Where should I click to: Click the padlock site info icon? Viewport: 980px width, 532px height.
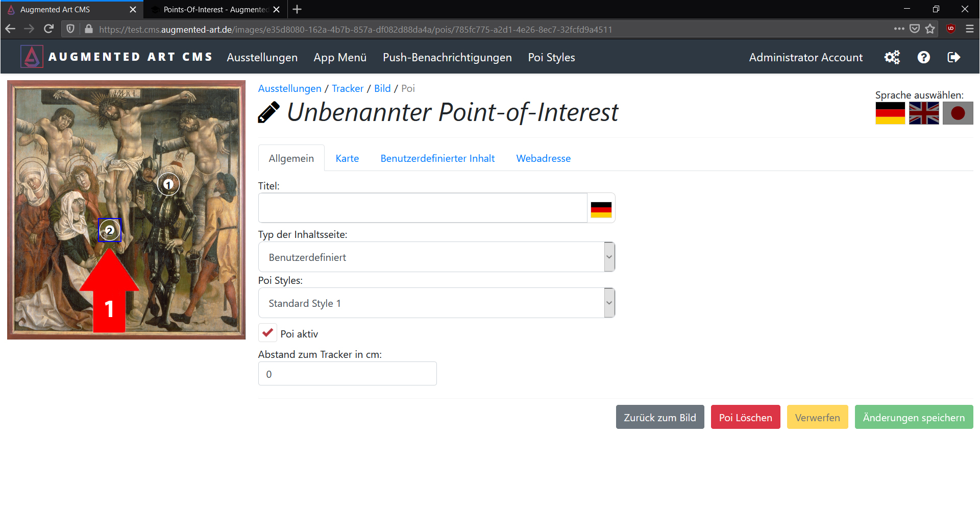click(89, 29)
